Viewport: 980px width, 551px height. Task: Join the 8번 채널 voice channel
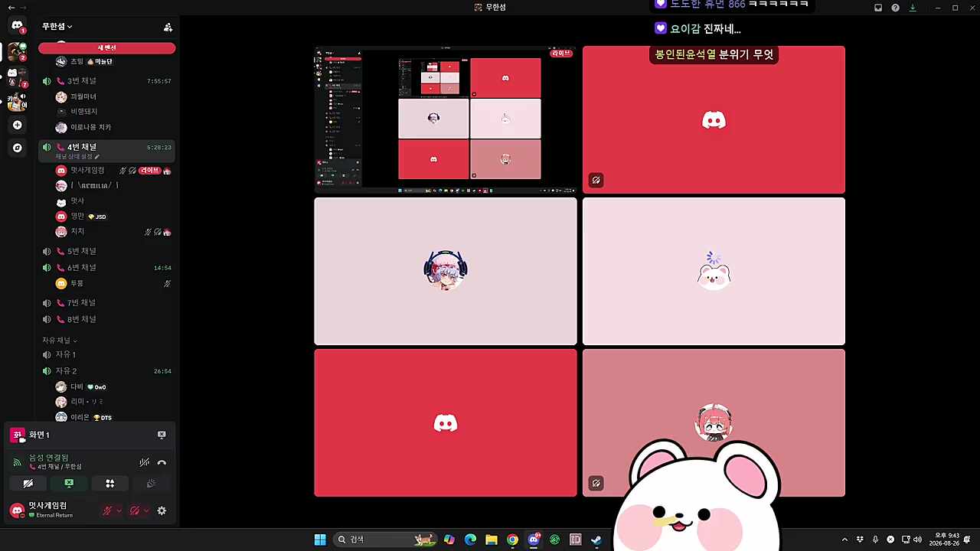tap(107, 319)
